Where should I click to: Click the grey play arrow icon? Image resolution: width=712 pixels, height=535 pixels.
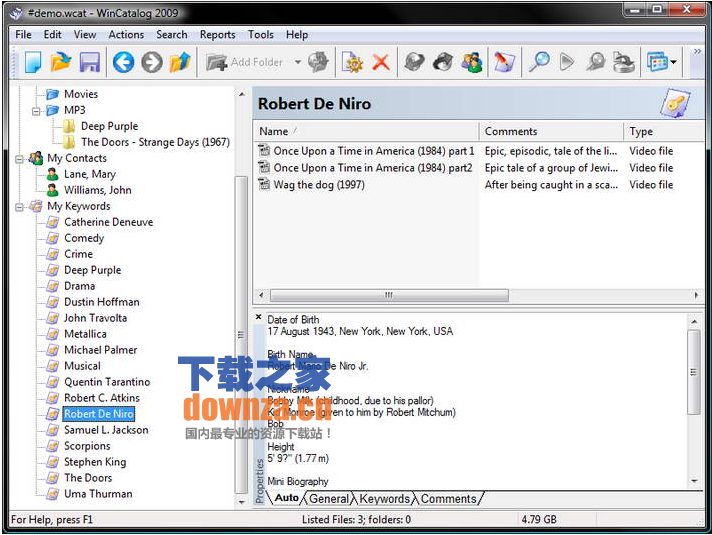567,62
